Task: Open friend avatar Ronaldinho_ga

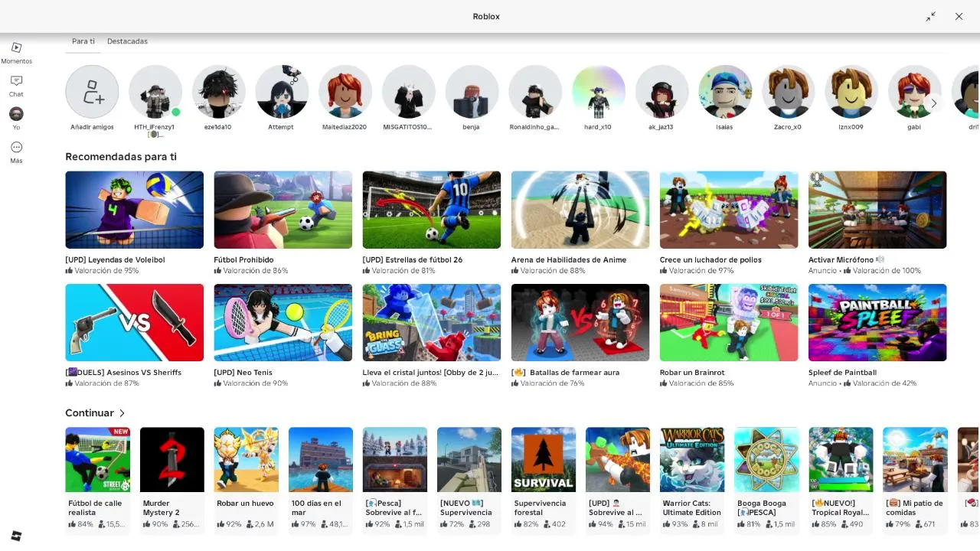Action: pos(535,92)
